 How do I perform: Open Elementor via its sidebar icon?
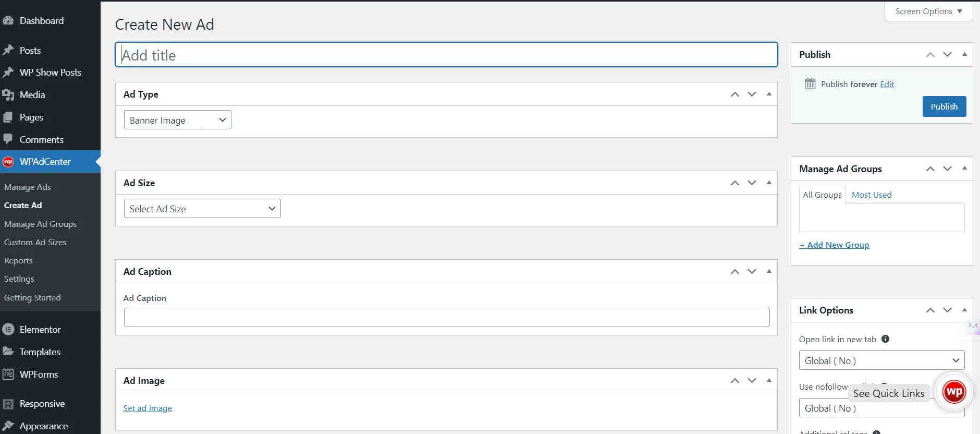(x=8, y=329)
